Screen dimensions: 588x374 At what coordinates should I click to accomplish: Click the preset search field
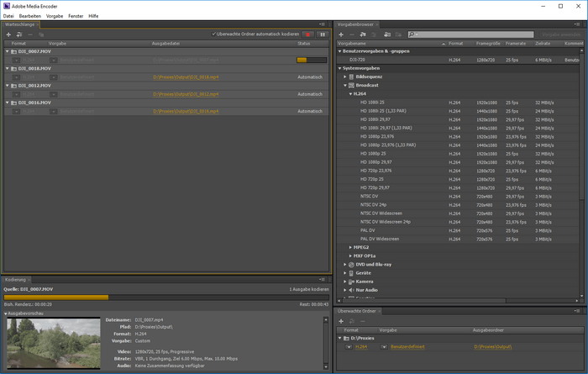click(470, 34)
